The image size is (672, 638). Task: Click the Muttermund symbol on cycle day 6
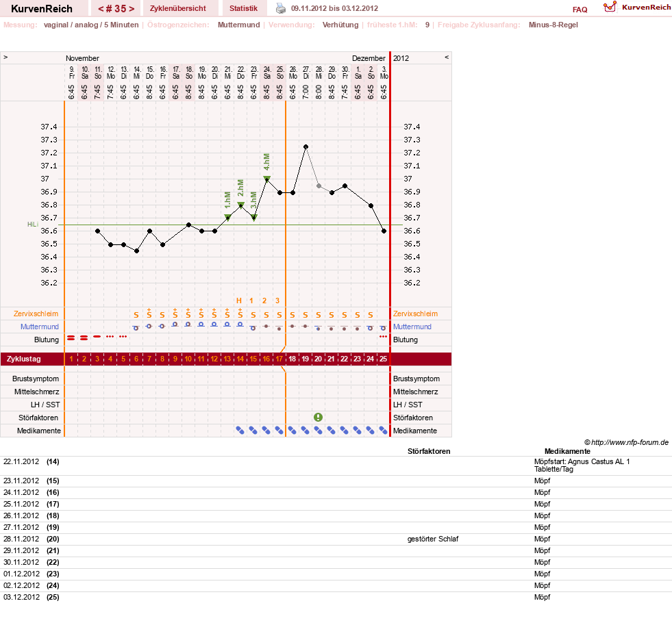click(x=136, y=328)
